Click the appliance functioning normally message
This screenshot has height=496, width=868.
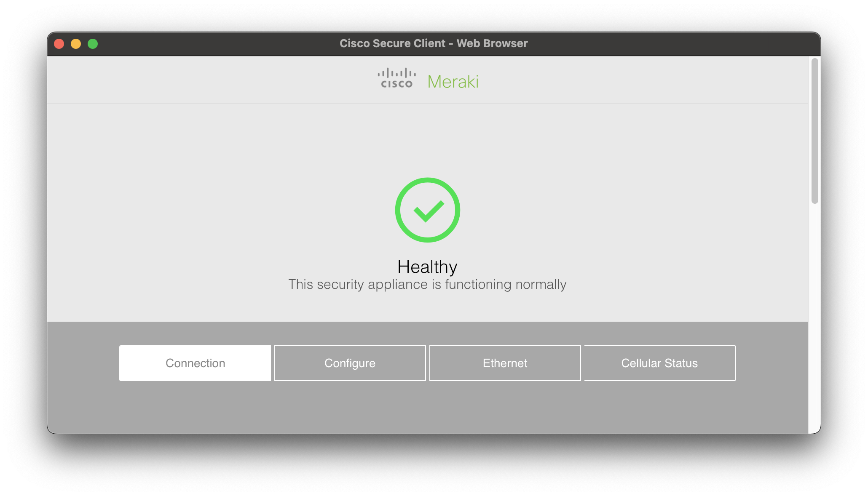pos(427,284)
